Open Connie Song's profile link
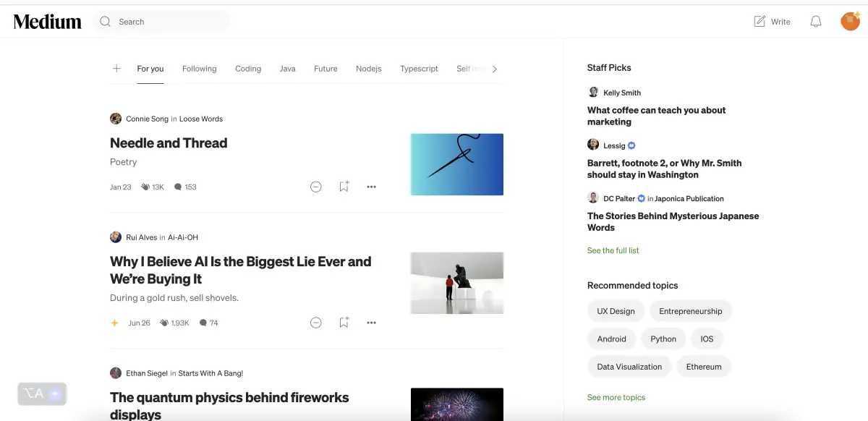Screen dimensions: 868x421 click(x=147, y=119)
